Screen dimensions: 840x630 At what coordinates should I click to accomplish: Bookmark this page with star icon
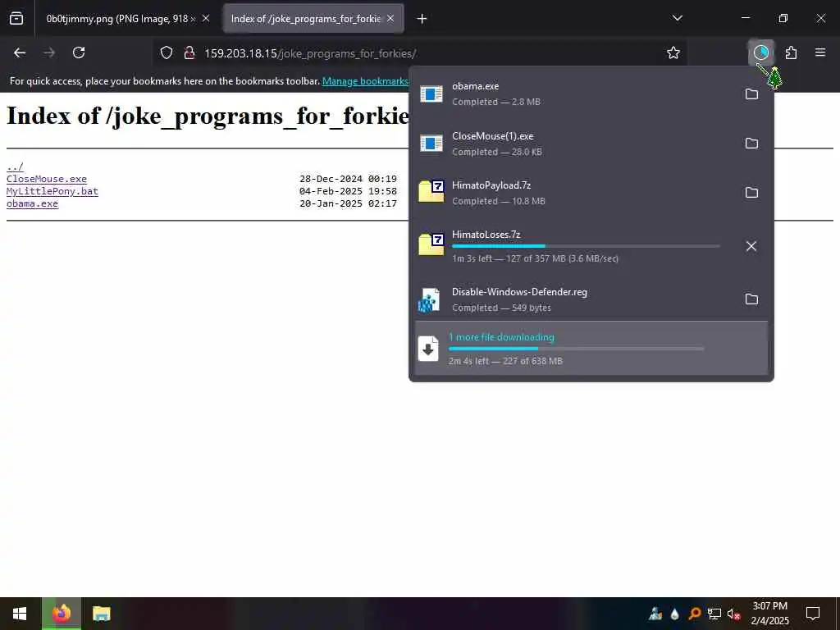pos(673,53)
